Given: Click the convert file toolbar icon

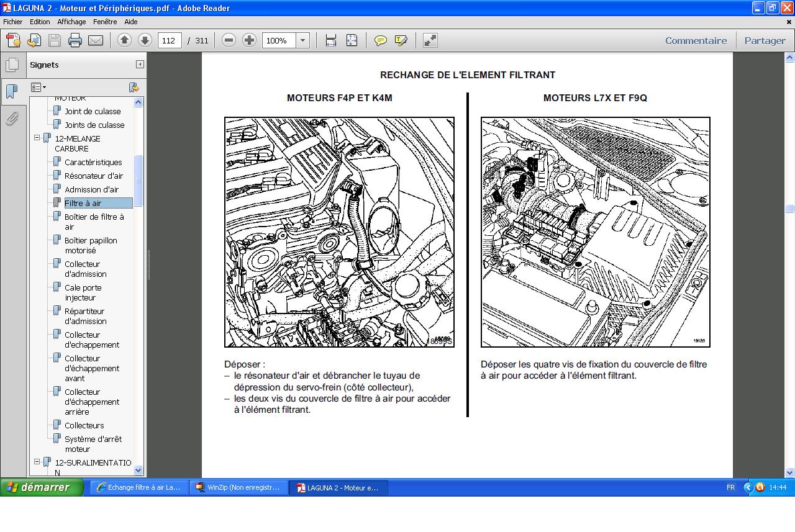Looking at the screenshot, I should click(34, 40).
